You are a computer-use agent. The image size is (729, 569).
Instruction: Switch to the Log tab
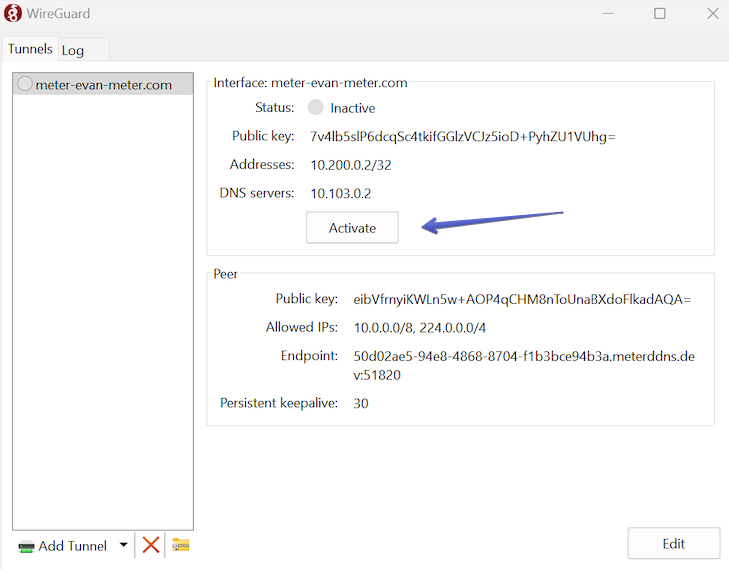pyautogui.click(x=73, y=50)
